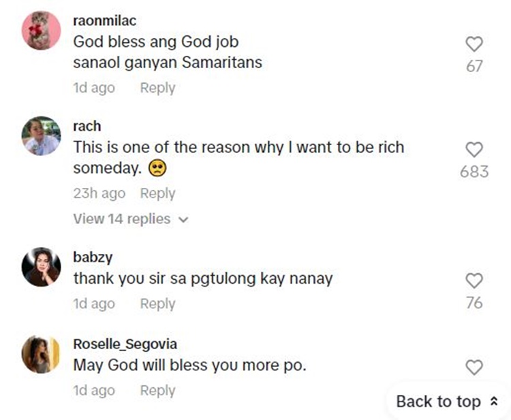Reply to Roselle_Segovia's comment

tap(157, 391)
